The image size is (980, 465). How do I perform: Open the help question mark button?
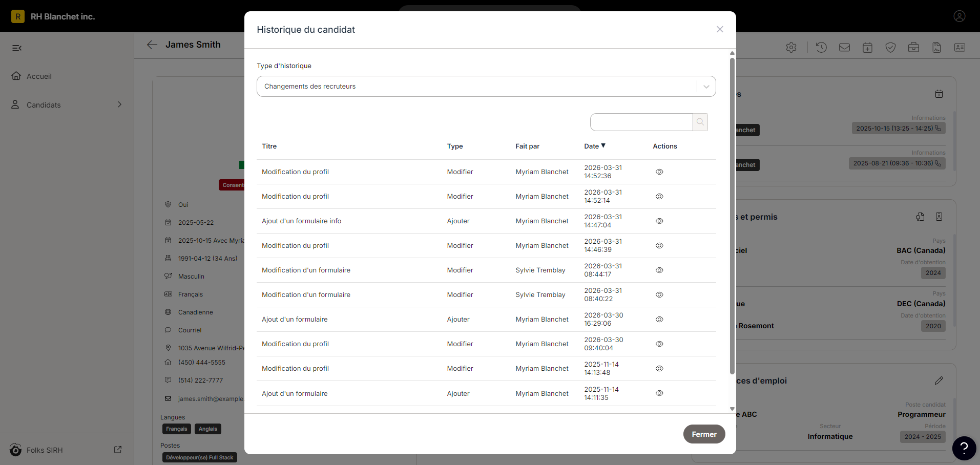coord(964,448)
